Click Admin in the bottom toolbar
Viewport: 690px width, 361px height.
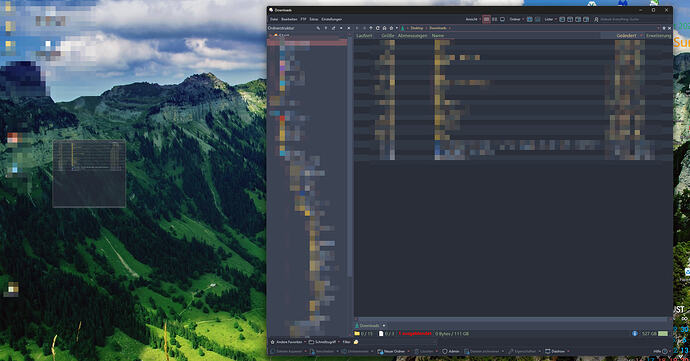click(x=451, y=351)
